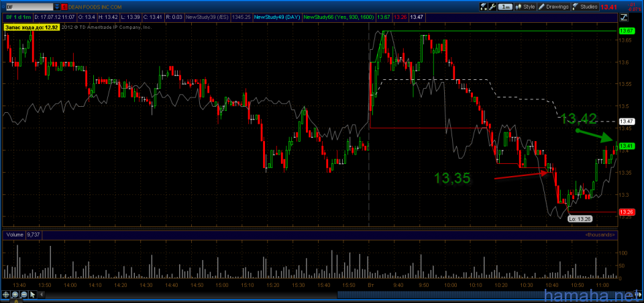Select the pan crosshair tool
Image resolution: width=644 pixels, height=303 pixels.
coord(6,295)
